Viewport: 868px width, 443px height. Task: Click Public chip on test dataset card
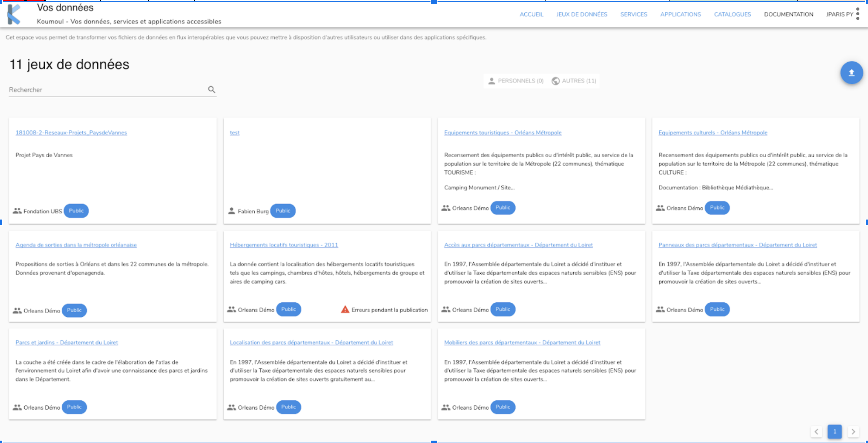pyautogui.click(x=283, y=211)
